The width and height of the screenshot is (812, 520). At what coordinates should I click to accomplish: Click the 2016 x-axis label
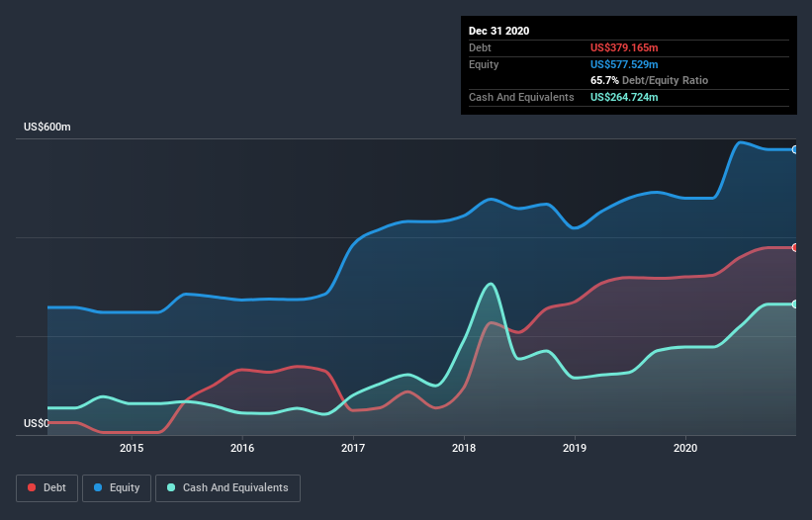(242, 448)
